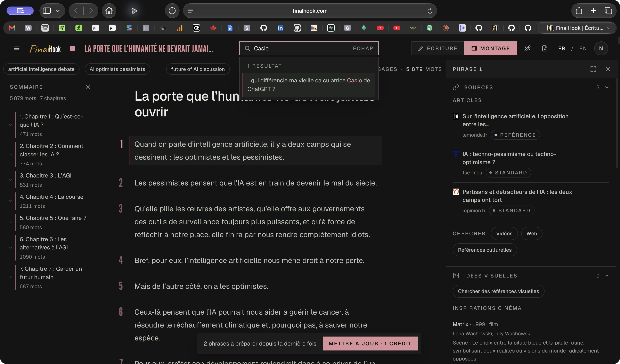This screenshot has width=620, height=364.
Task: Open the FinalHook hamburger menu
Action: coord(17,48)
